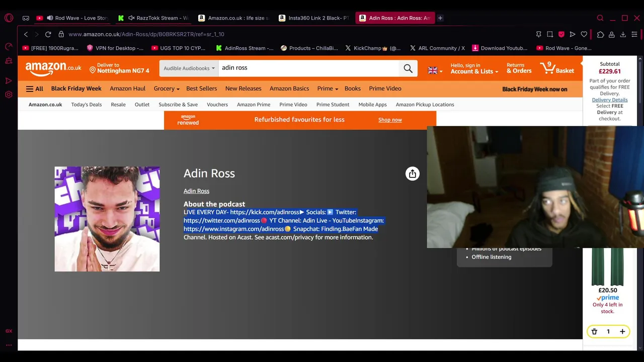This screenshot has width=644, height=362.
Task: Open Black Friday Week nav item
Action: coord(76,88)
